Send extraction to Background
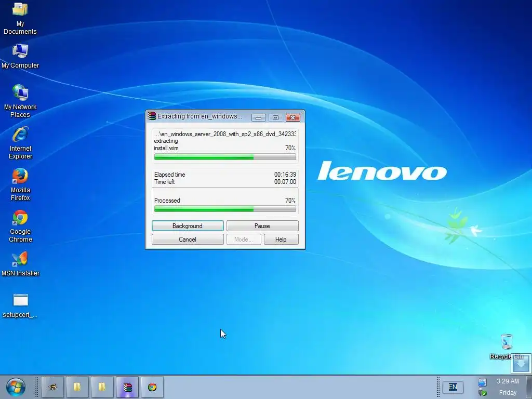The image size is (532, 399). coord(188,226)
